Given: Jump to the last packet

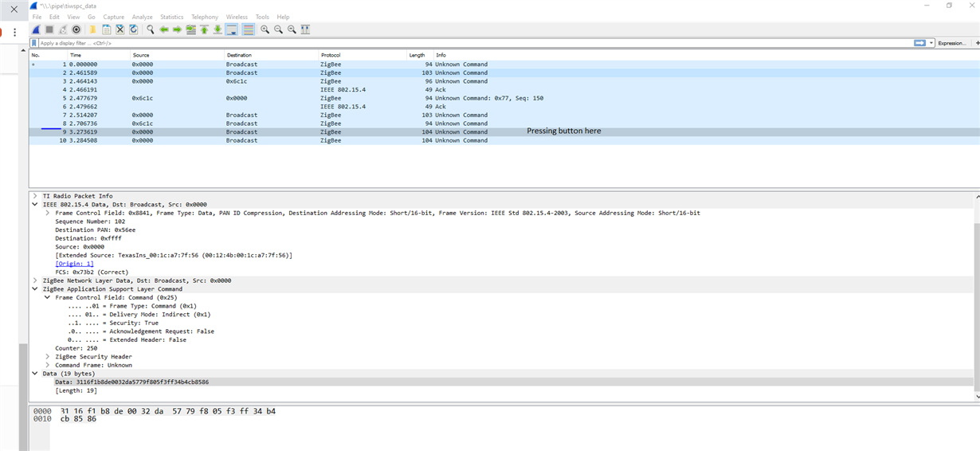Looking at the screenshot, I should tap(218, 29).
